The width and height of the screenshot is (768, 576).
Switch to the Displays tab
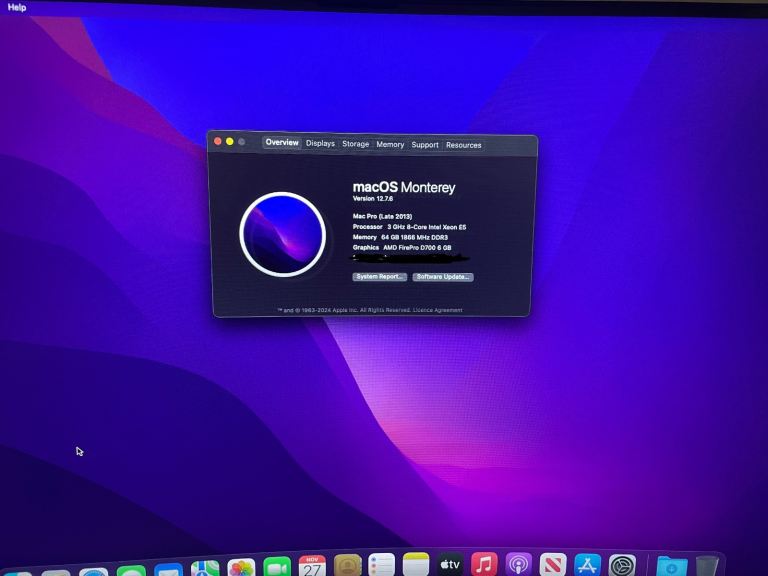pos(320,144)
